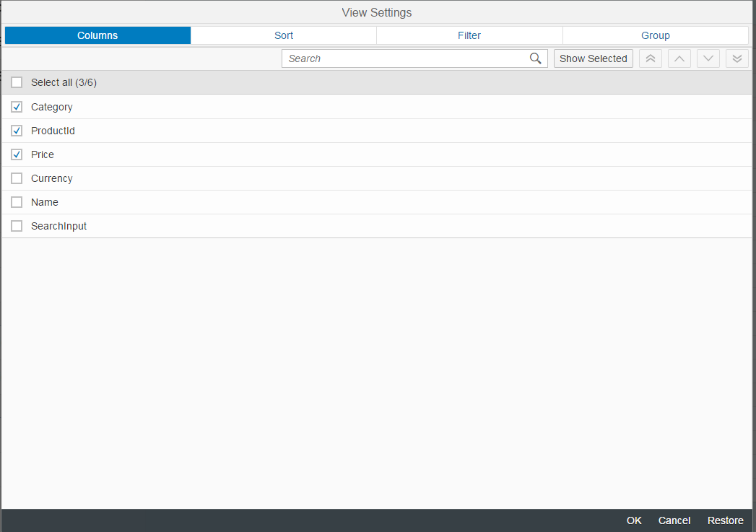
Task: Uncheck the Category column checkbox
Action: pyautogui.click(x=17, y=107)
